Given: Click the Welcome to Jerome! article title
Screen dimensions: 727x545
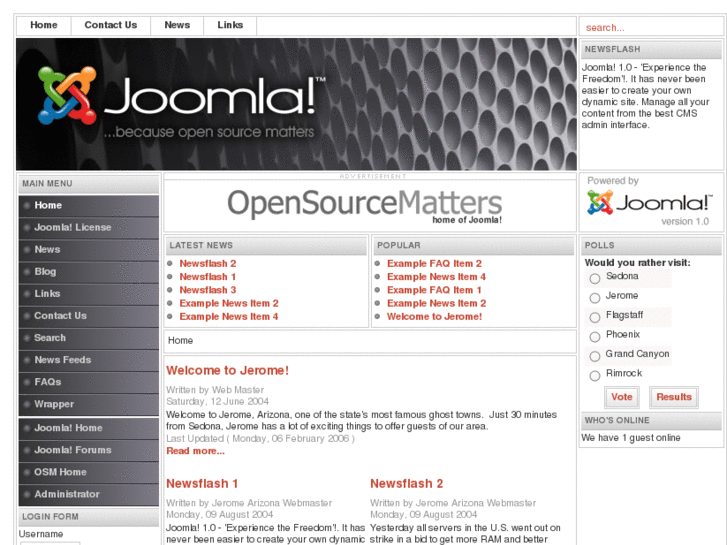Looking at the screenshot, I should coord(227,371).
